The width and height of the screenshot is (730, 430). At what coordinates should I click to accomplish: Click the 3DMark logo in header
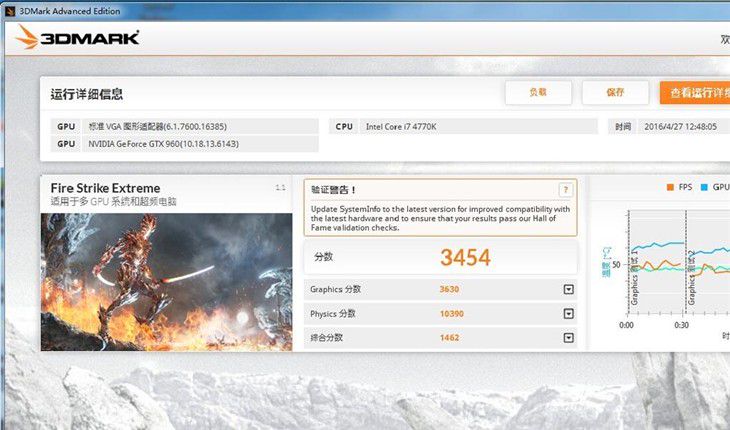(77, 37)
